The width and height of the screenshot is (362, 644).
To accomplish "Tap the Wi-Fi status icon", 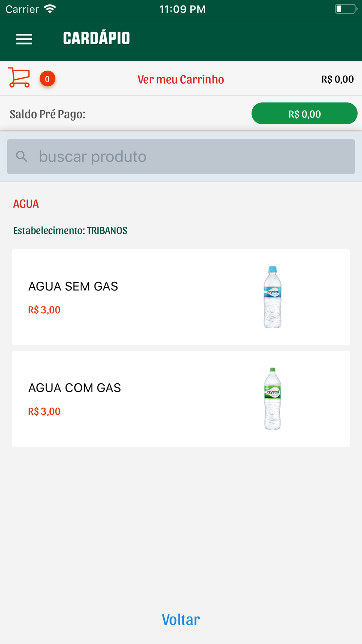I will click(50, 9).
